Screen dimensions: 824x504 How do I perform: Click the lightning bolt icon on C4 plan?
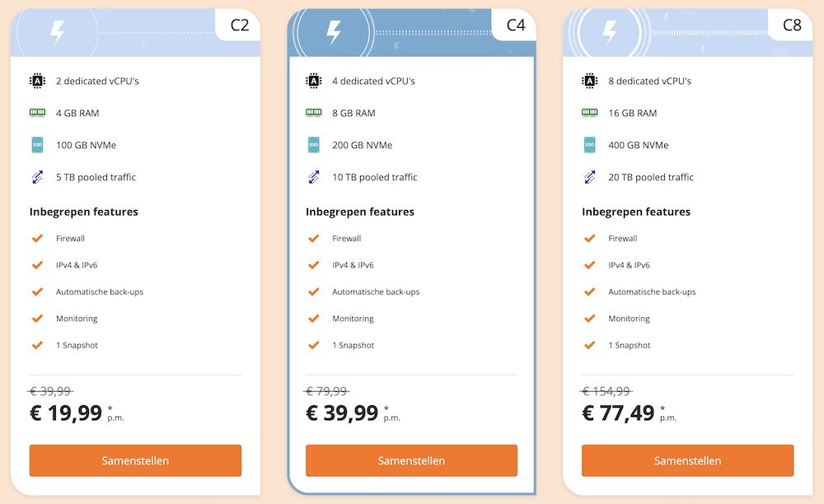(x=333, y=32)
